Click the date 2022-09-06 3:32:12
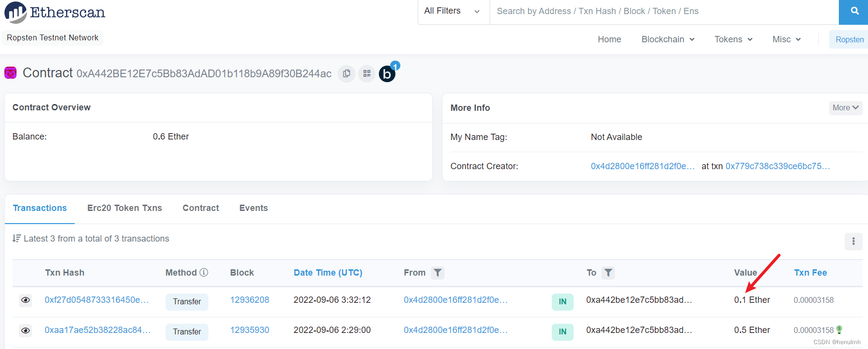Screen dimensions: 868x349 tap(332, 300)
